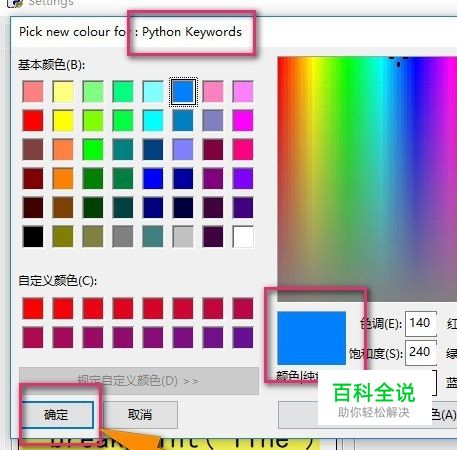The height and width of the screenshot is (450, 457).
Task: Select the pure blue basic colour swatch
Action: click(153, 178)
